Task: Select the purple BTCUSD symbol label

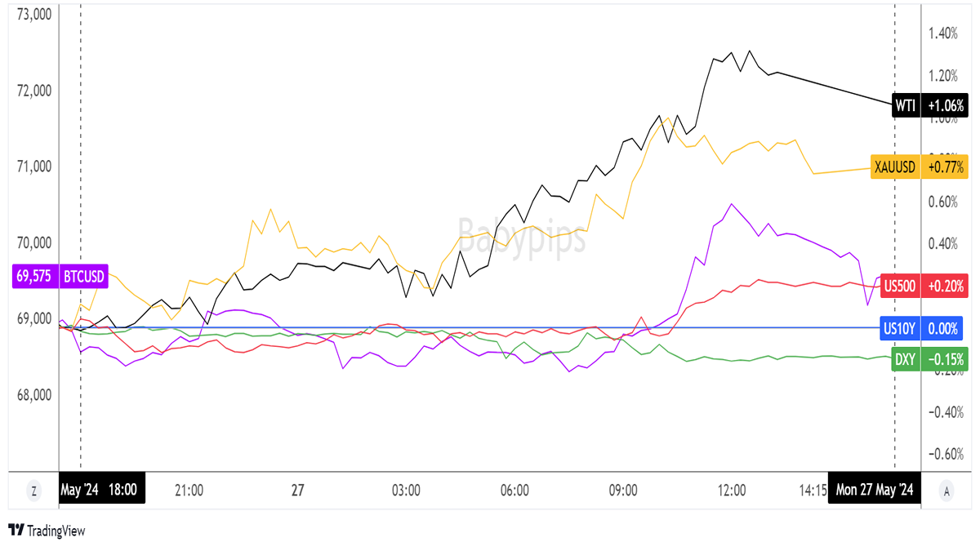Action: [x=85, y=277]
